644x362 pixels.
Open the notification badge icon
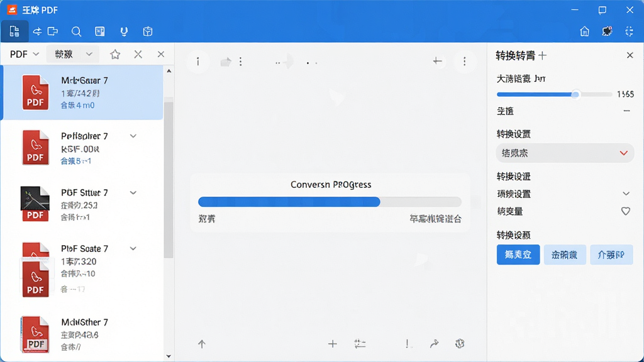click(607, 31)
